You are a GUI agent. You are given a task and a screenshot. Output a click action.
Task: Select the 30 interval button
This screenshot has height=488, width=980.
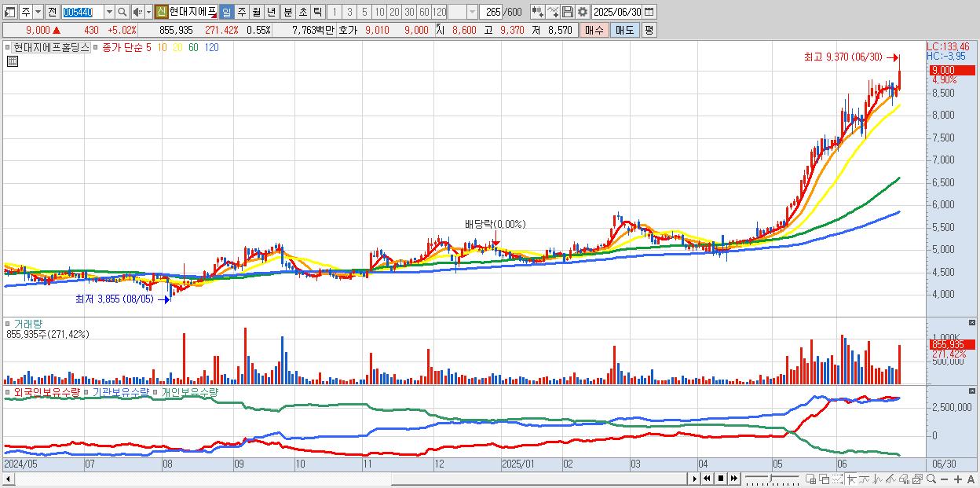[409, 12]
